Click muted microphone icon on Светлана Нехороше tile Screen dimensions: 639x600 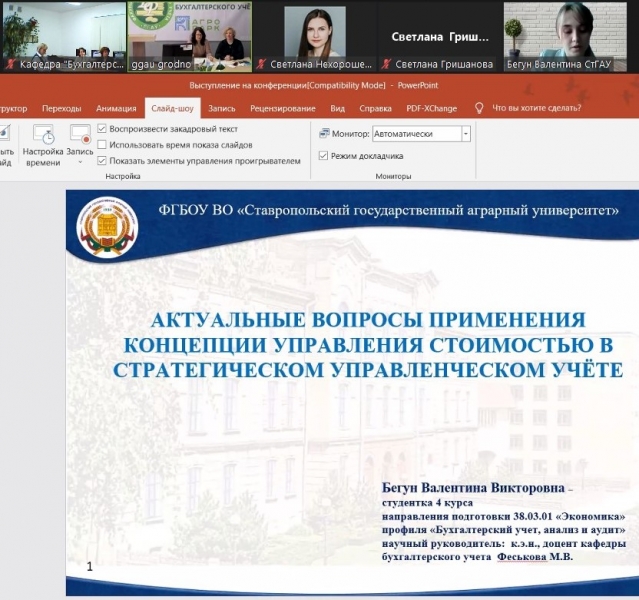tap(261, 64)
